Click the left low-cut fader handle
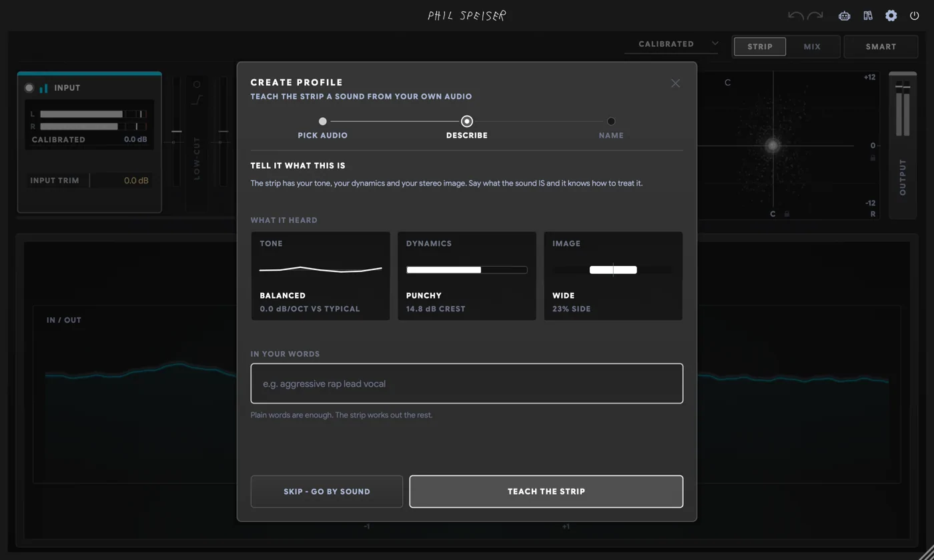The height and width of the screenshot is (560, 934). (176, 131)
